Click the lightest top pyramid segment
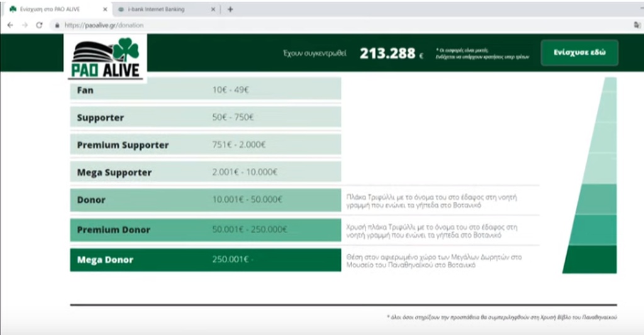The height and width of the screenshot is (335, 644). tap(610, 84)
